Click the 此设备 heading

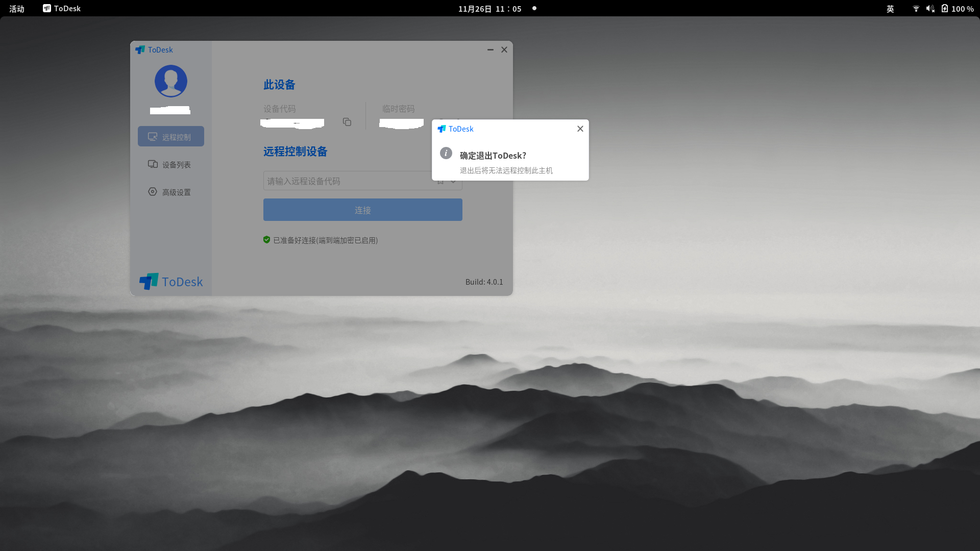(x=279, y=85)
